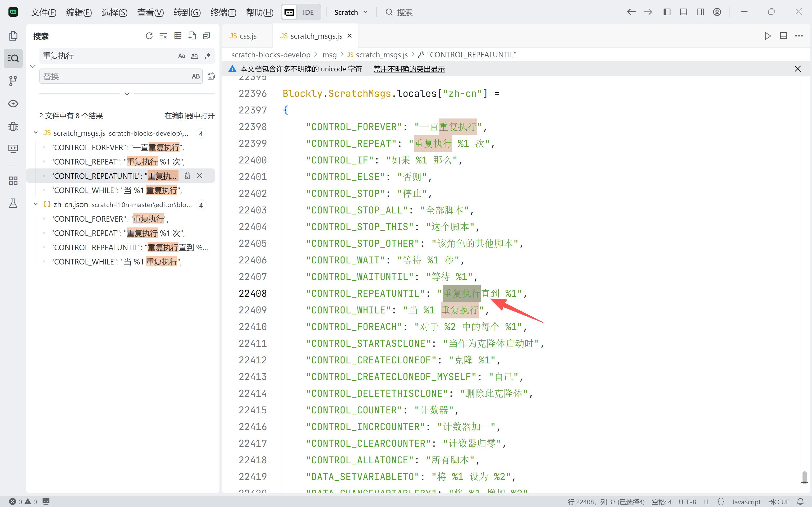Screen dimensions: 812x507
Task: Clear all search results
Action: (163, 36)
